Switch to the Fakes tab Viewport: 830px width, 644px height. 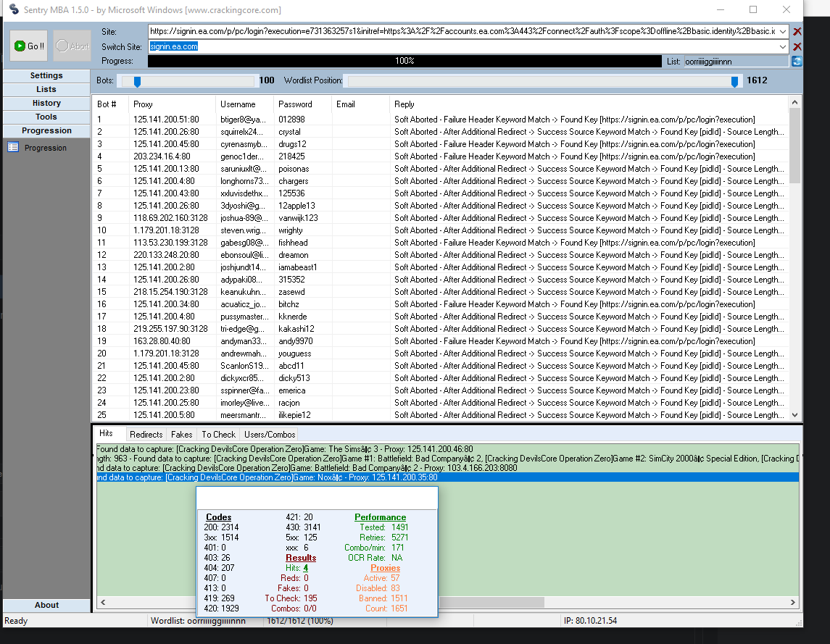pyautogui.click(x=181, y=435)
